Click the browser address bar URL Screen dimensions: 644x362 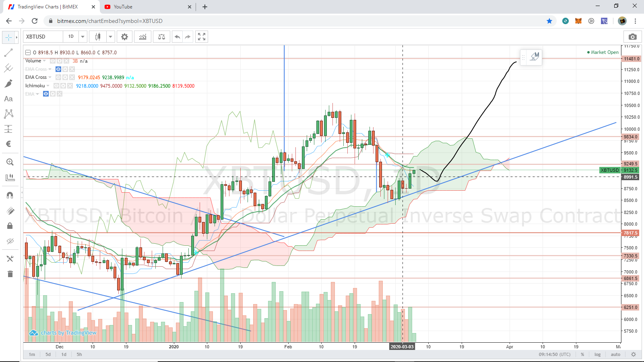coord(110,21)
